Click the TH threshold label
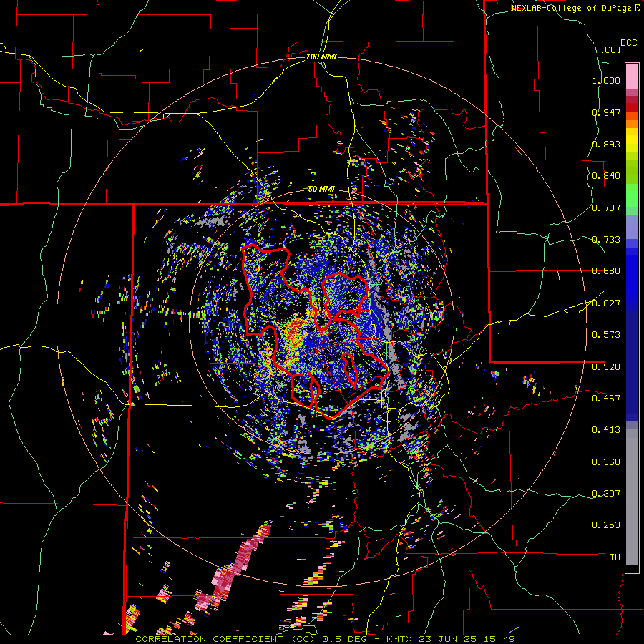Screen dimensions: 644x644 pyautogui.click(x=615, y=557)
